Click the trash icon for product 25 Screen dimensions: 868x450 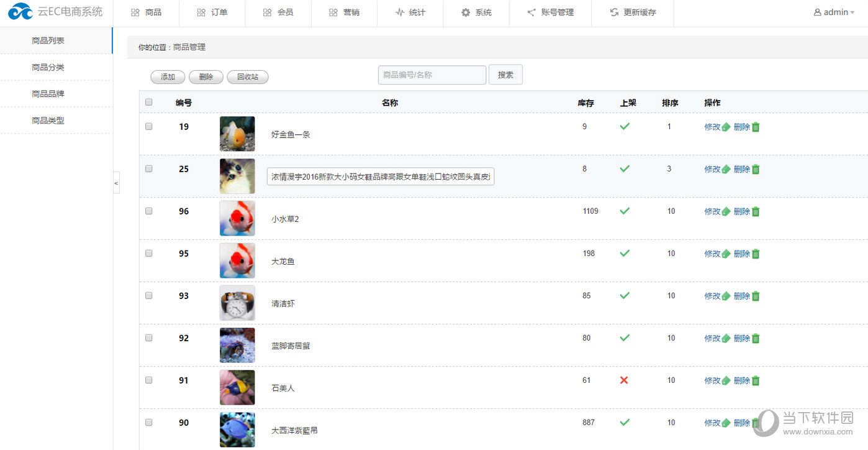pos(756,170)
